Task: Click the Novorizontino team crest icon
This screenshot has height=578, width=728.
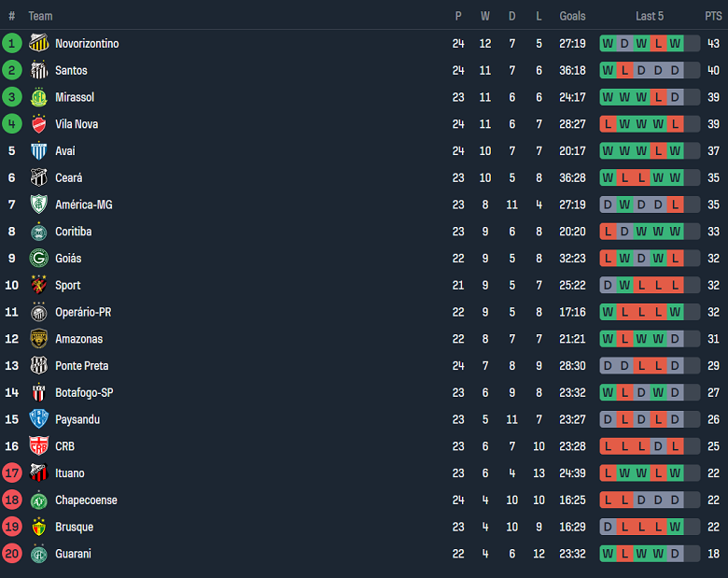Action: pos(39,43)
